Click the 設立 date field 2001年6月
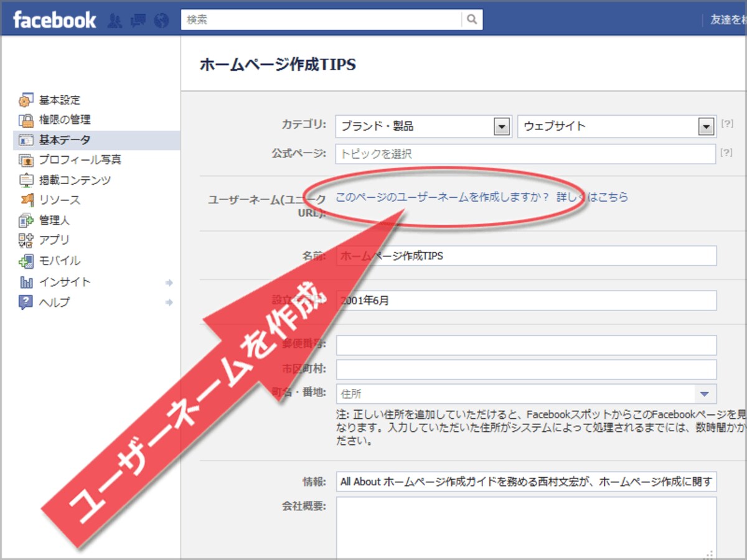This screenshot has height=560, width=747. (526, 301)
